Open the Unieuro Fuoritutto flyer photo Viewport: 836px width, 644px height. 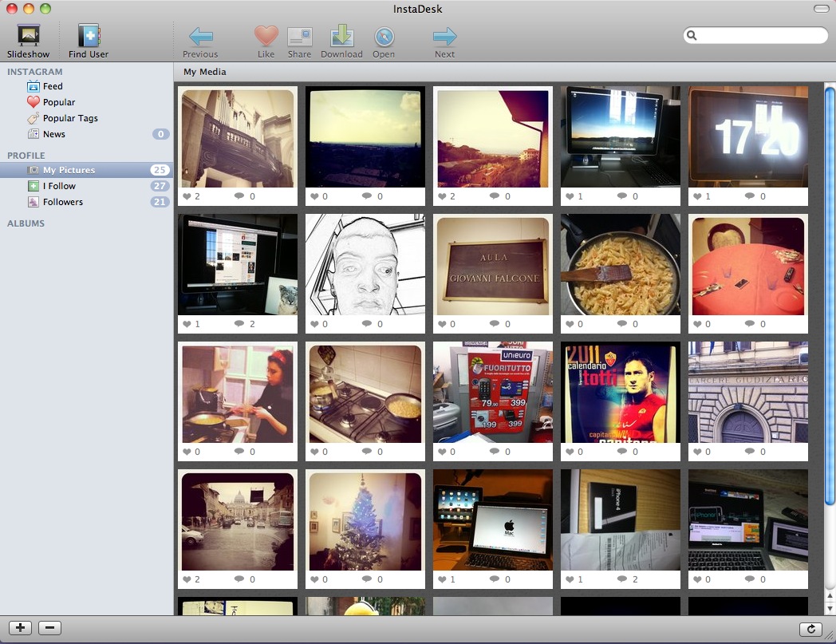point(493,392)
